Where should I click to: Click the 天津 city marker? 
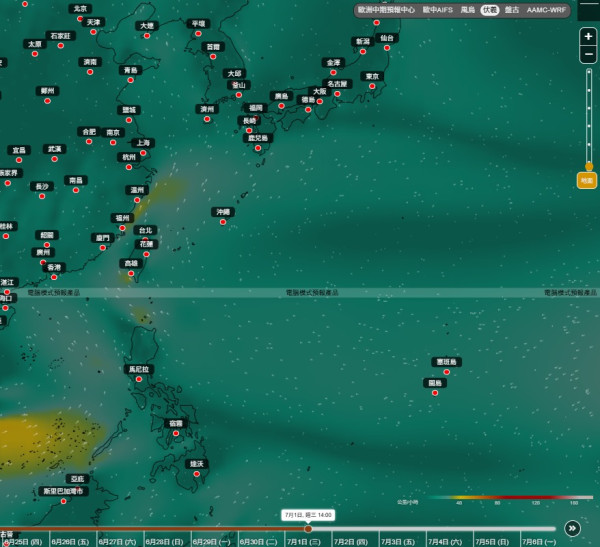(93, 32)
